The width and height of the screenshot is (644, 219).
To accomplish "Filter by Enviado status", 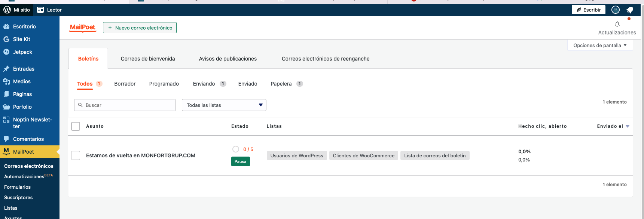I will 248,84.
